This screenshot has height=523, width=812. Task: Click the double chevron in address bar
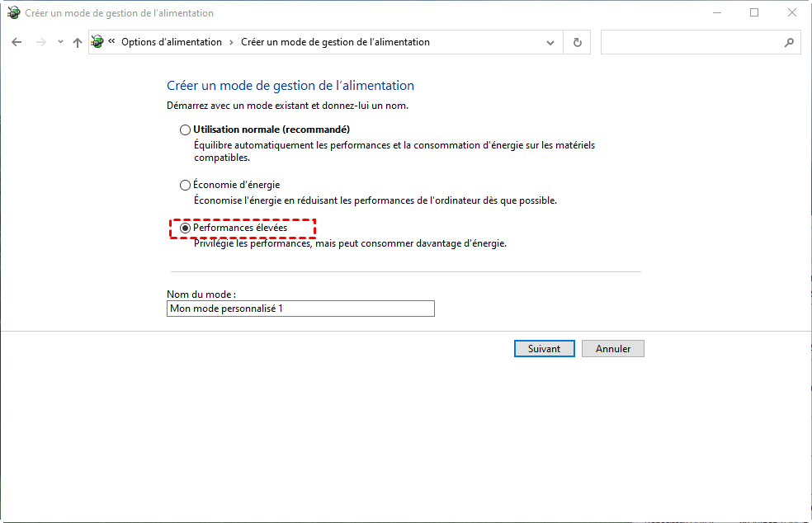[111, 41]
